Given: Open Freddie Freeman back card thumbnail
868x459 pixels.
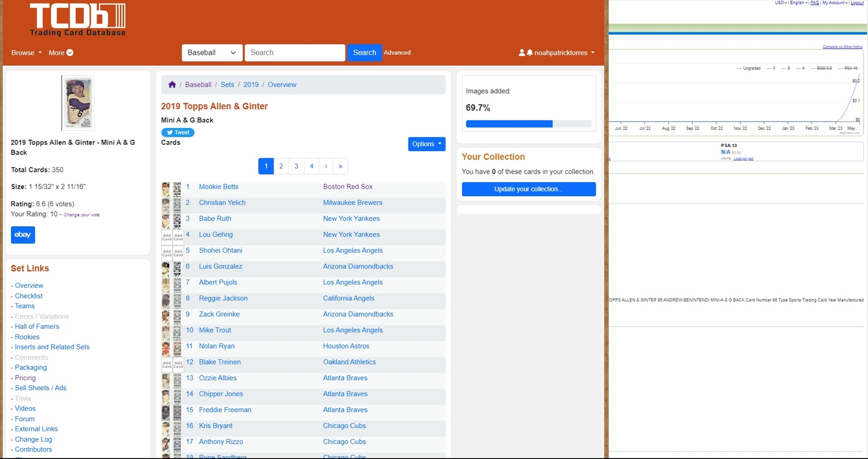Looking at the screenshot, I should (x=177, y=412).
